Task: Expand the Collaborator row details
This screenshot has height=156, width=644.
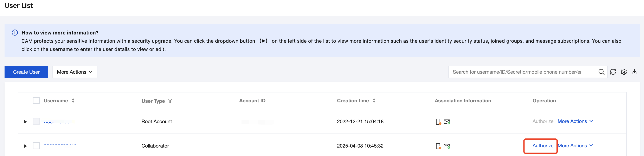Action: 25,146
